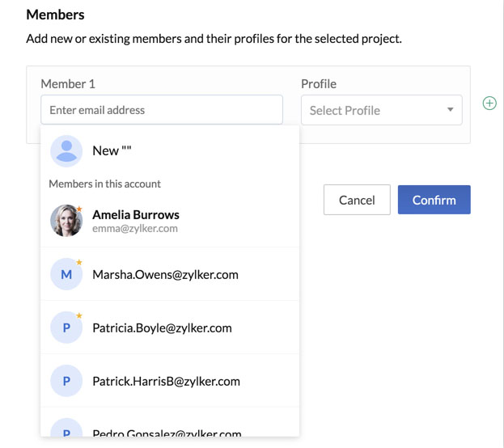
Task: Click the star badge on Marsha's avatar
Action: [79, 262]
